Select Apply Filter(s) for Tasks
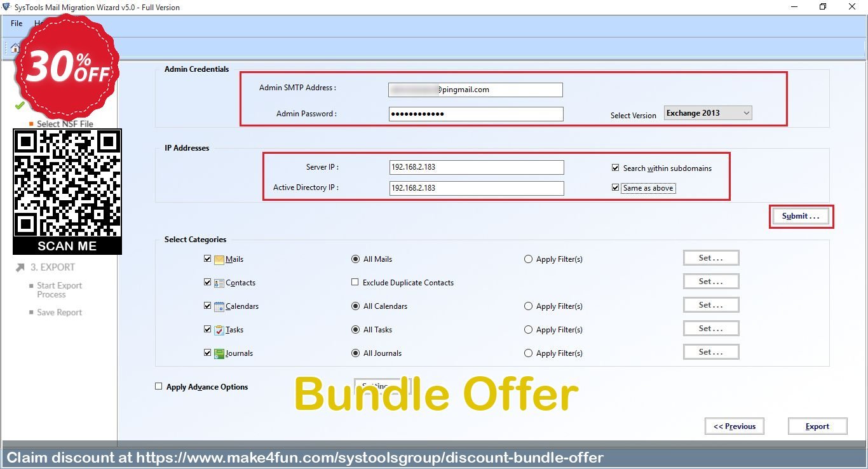The height and width of the screenshot is (469, 868). click(528, 330)
